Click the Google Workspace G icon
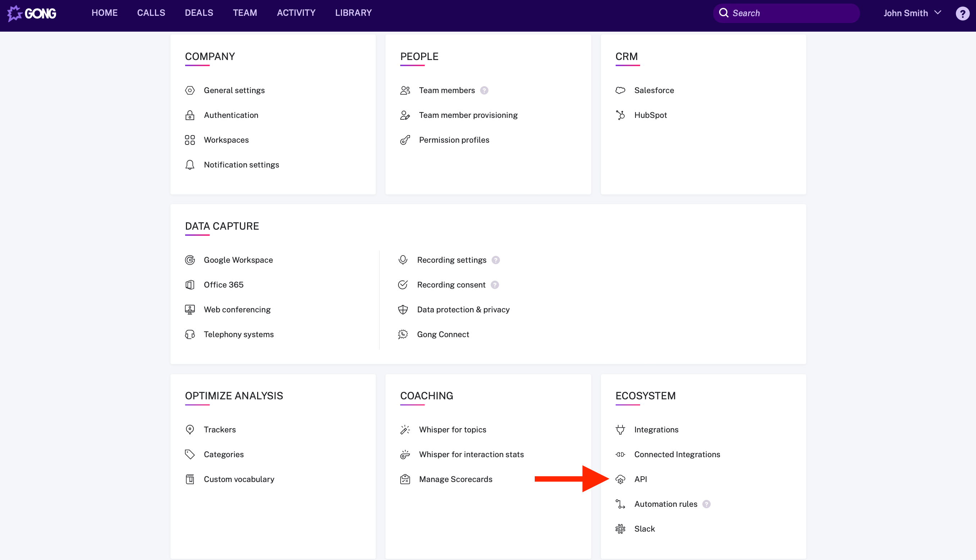The width and height of the screenshot is (976, 560). (x=190, y=260)
